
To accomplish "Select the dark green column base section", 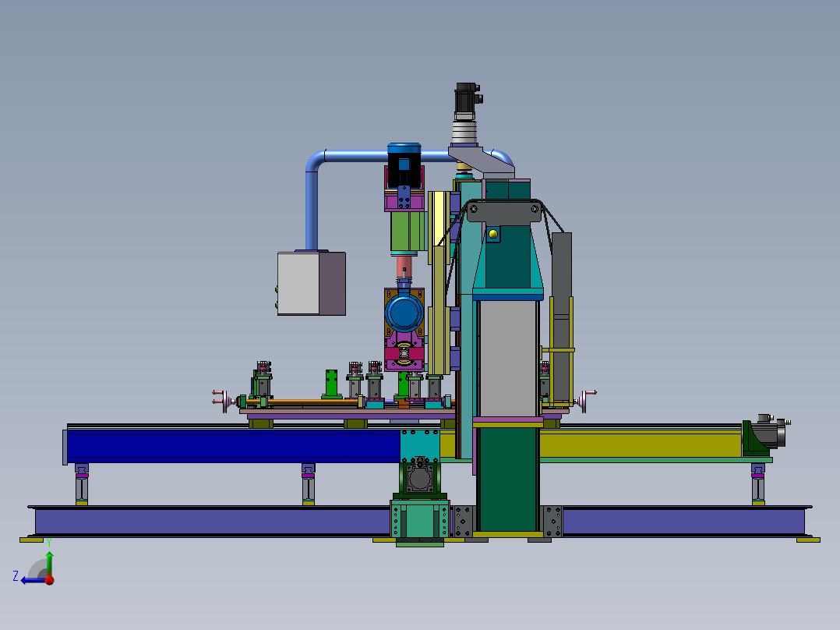I will (508, 479).
